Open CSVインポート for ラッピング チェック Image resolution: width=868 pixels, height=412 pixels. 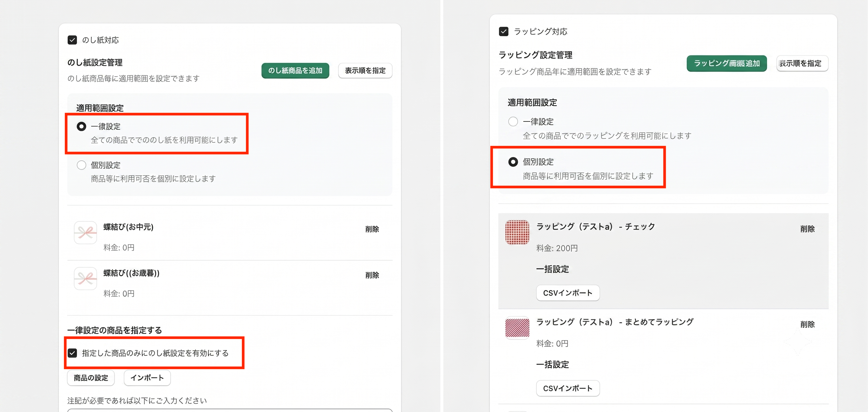point(568,293)
